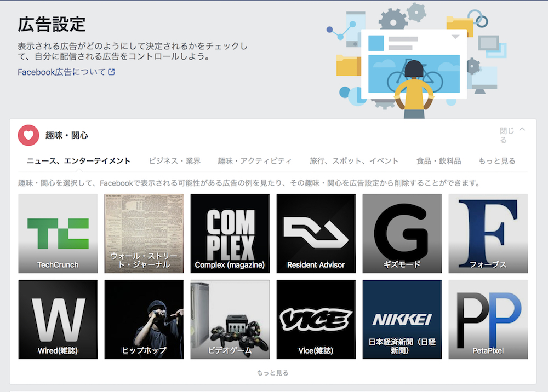Viewport: 548px width, 392px height.
Task: Select the PetaPixel interest tile
Action: coord(488,319)
